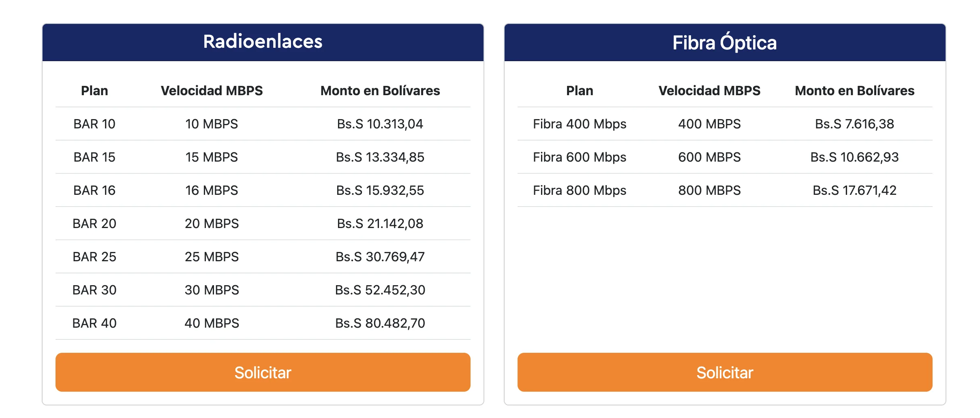Select the Bs.S 17.671,42 fiber price
This screenshot has width=980, height=418.
tap(854, 190)
